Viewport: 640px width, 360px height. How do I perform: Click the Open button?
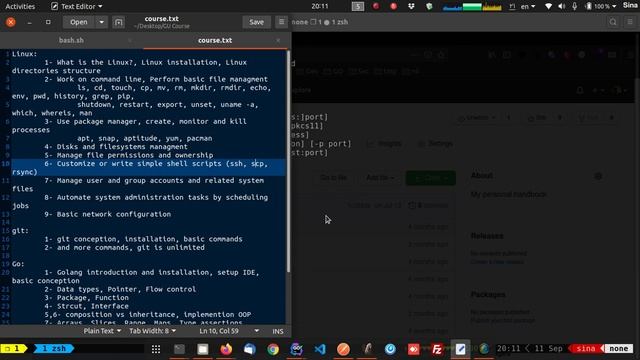79,22
